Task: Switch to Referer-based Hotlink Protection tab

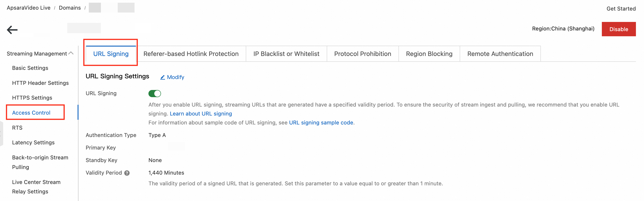Action: [191, 54]
